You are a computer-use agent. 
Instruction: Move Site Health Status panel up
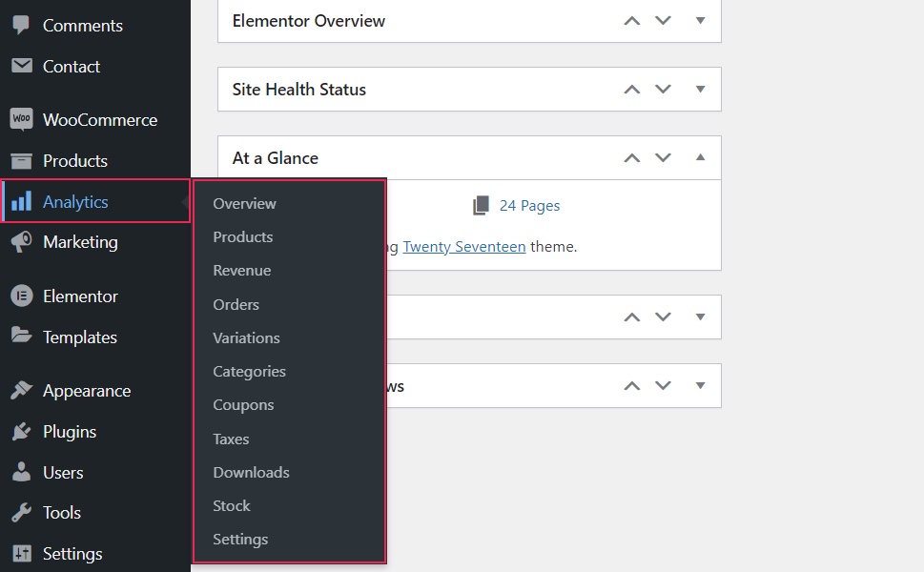pyautogui.click(x=631, y=90)
